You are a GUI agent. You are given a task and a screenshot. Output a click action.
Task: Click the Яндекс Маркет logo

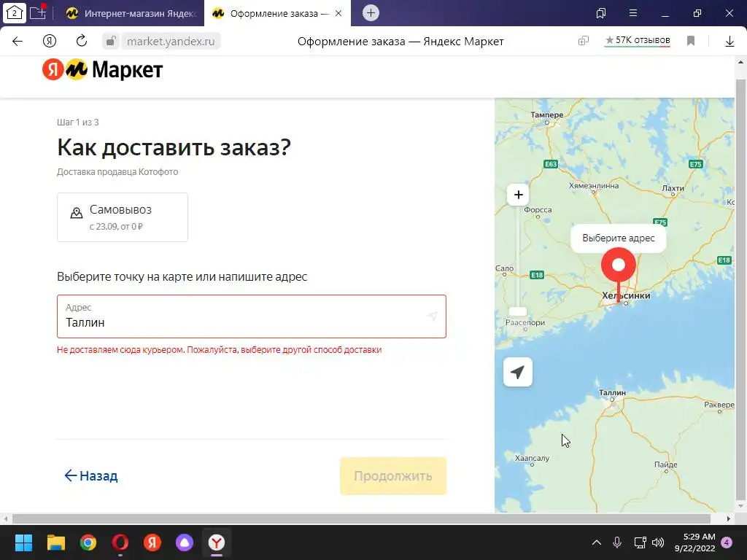(x=102, y=70)
